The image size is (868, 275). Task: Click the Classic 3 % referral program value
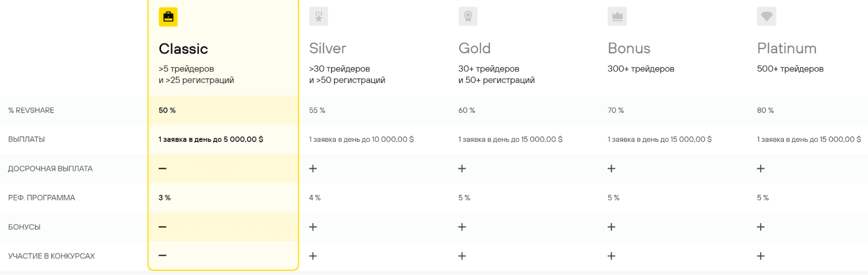tap(165, 198)
